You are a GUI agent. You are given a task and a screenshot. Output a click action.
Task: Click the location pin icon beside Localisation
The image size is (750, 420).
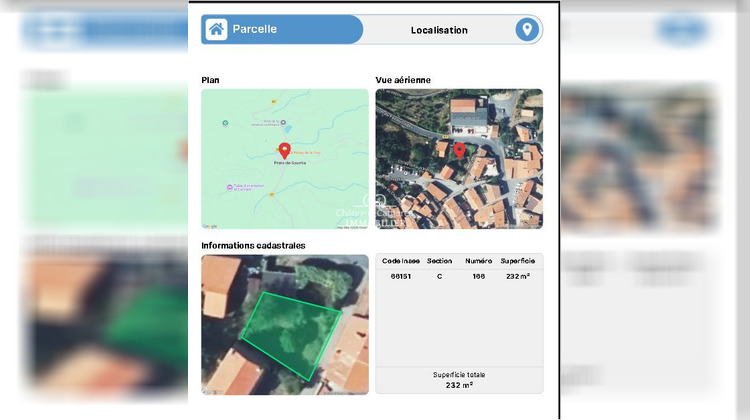[527, 30]
